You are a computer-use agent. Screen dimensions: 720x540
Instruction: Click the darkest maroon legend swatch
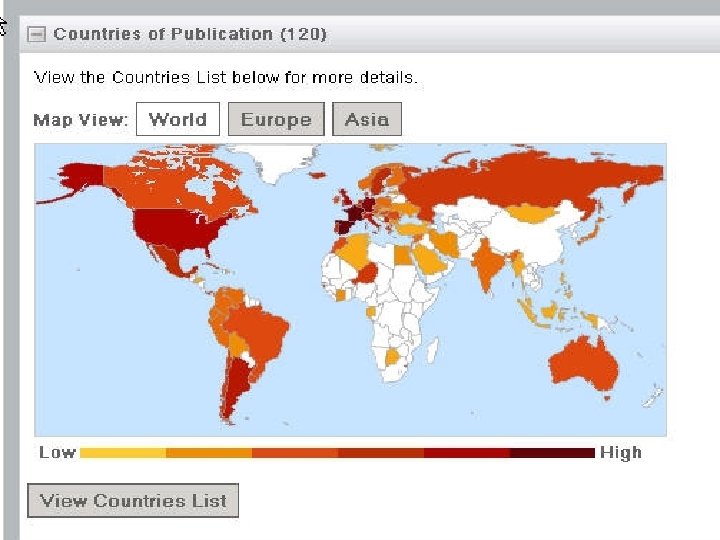[x=552, y=453]
